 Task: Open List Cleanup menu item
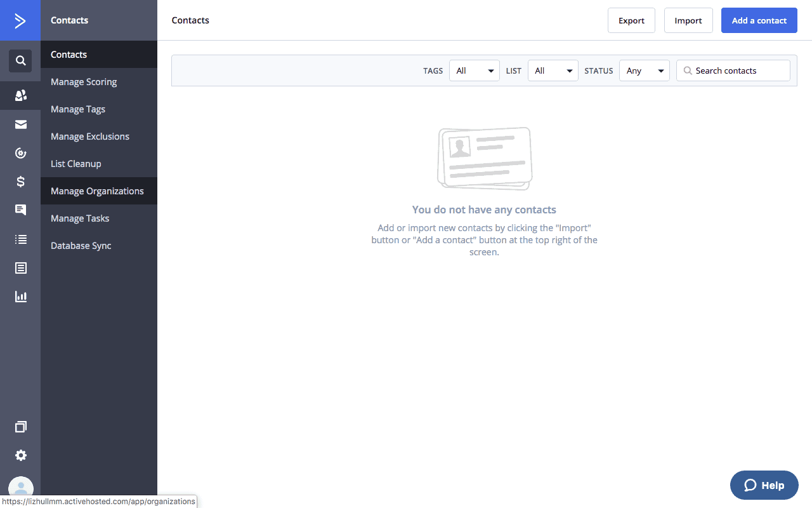[x=99, y=164]
